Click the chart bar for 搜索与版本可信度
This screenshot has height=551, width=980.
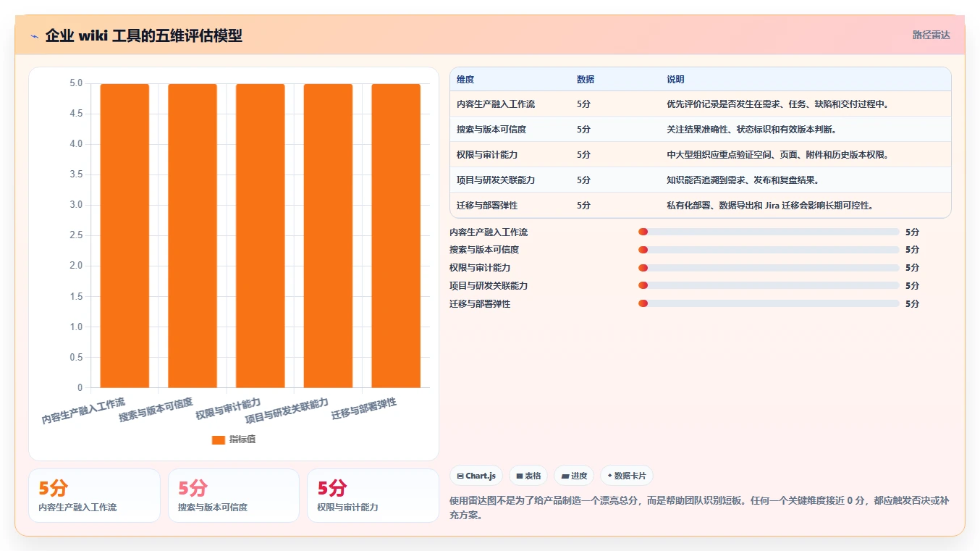(x=193, y=235)
